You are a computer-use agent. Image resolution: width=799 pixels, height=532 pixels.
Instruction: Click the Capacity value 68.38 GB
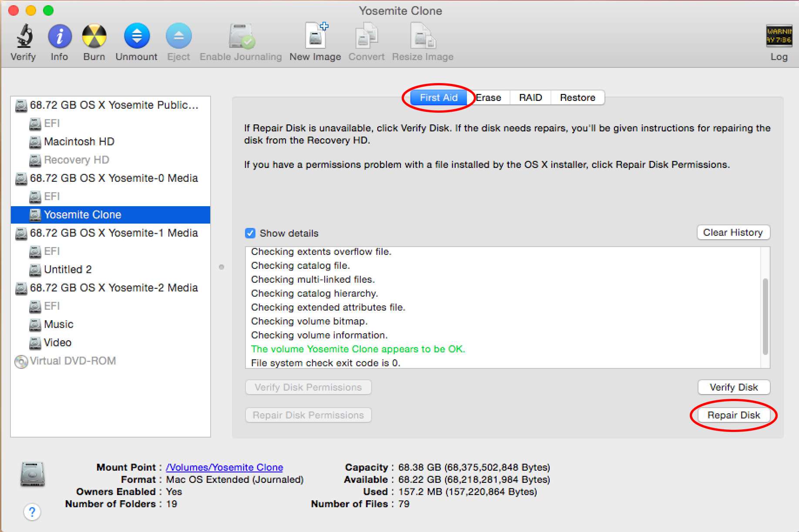474,468
